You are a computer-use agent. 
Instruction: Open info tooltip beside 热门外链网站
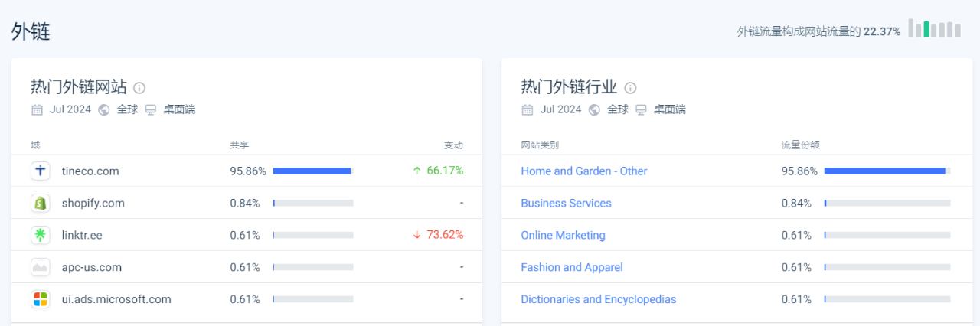(x=139, y=88)
